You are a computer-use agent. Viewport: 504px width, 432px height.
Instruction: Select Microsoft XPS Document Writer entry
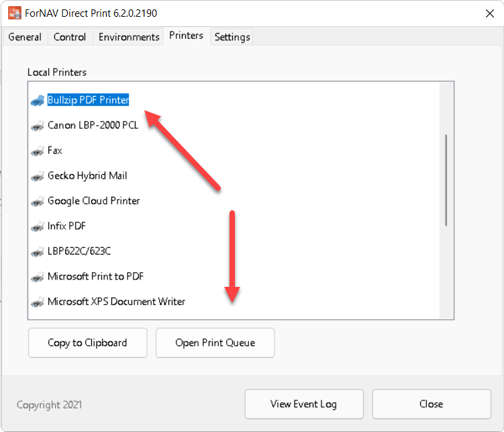tap(116, 302)
